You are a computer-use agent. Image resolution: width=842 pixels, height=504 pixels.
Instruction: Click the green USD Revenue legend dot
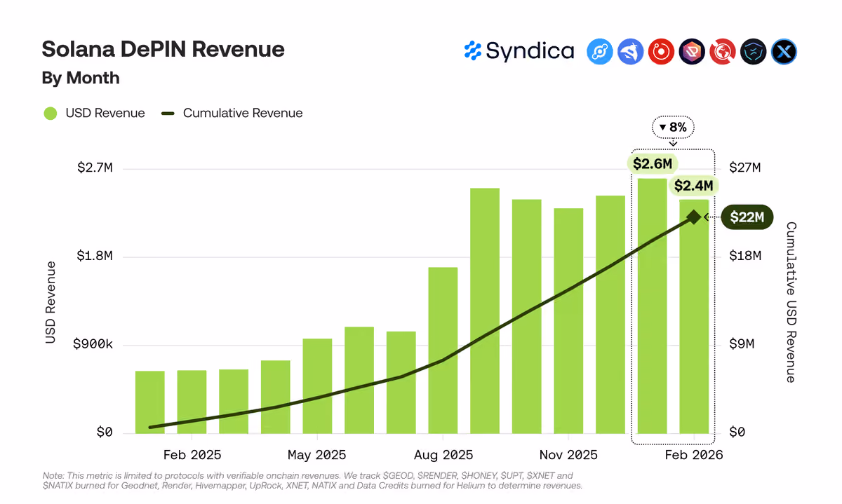tap(50, 114)
